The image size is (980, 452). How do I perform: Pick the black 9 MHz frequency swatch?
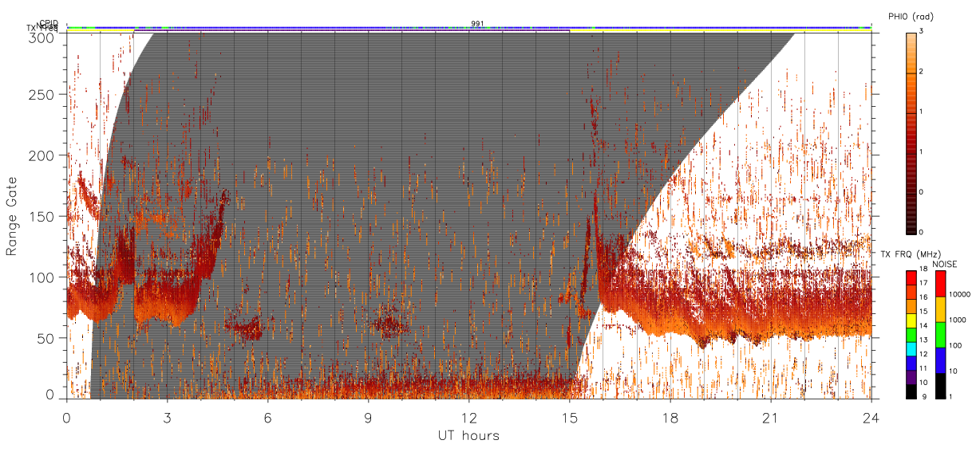pyautogui.click(x=911, y=391)
